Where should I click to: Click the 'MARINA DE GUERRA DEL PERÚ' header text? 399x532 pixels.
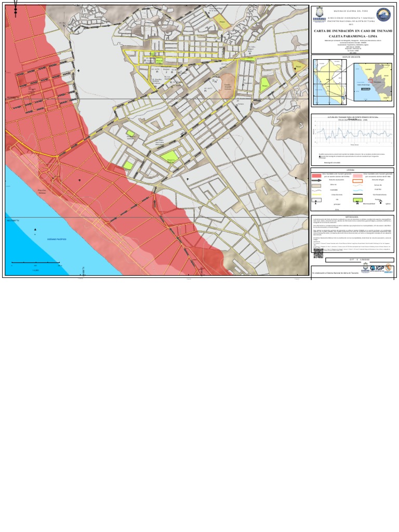click(x=351, y=11)
